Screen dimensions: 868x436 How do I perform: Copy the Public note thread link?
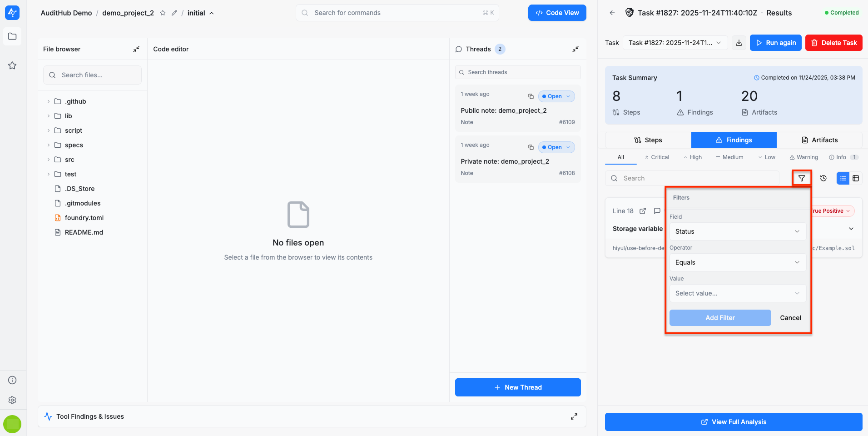[x=531, y=96]
